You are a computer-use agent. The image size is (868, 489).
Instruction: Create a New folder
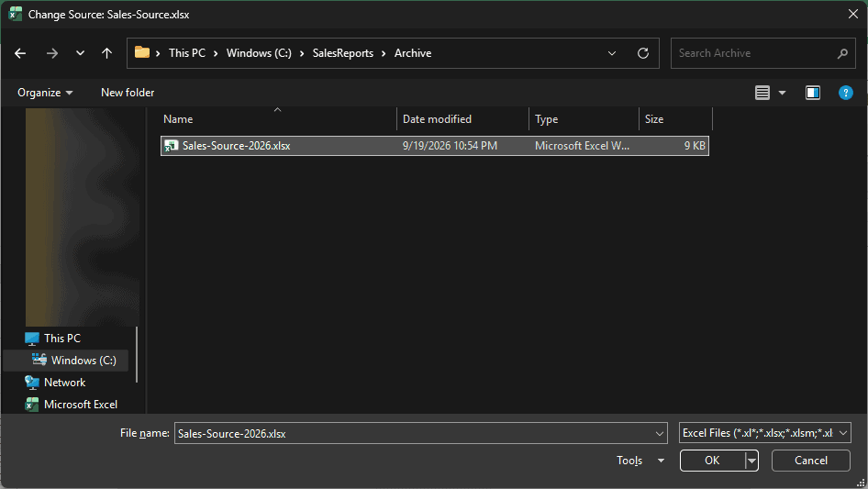click(x=128, y=93)
